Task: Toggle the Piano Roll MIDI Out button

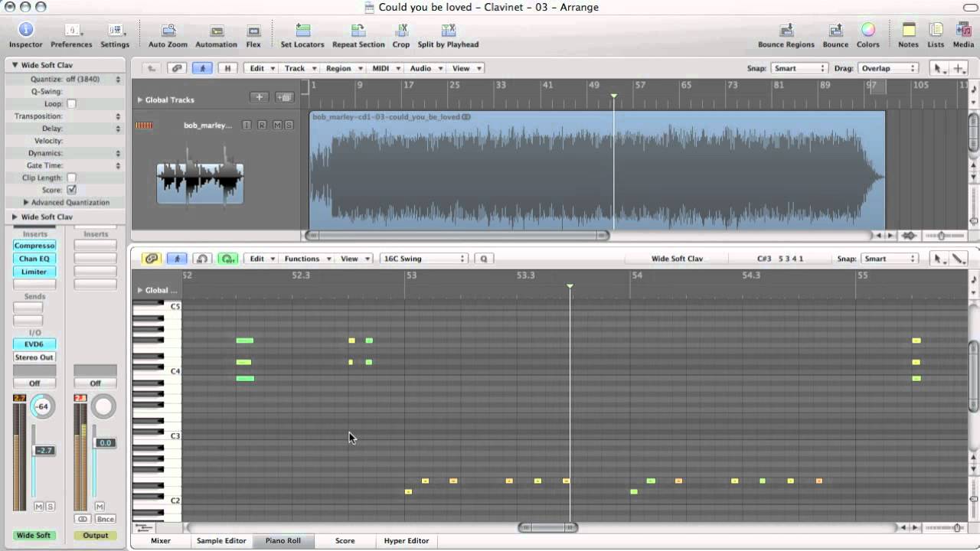Action: tap(227, 259)
